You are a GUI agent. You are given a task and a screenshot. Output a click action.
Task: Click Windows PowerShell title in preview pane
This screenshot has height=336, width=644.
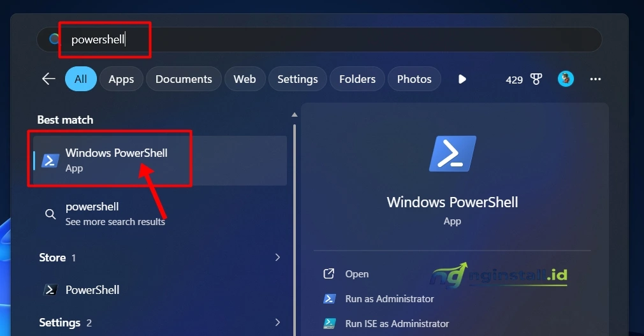(452, 202)
